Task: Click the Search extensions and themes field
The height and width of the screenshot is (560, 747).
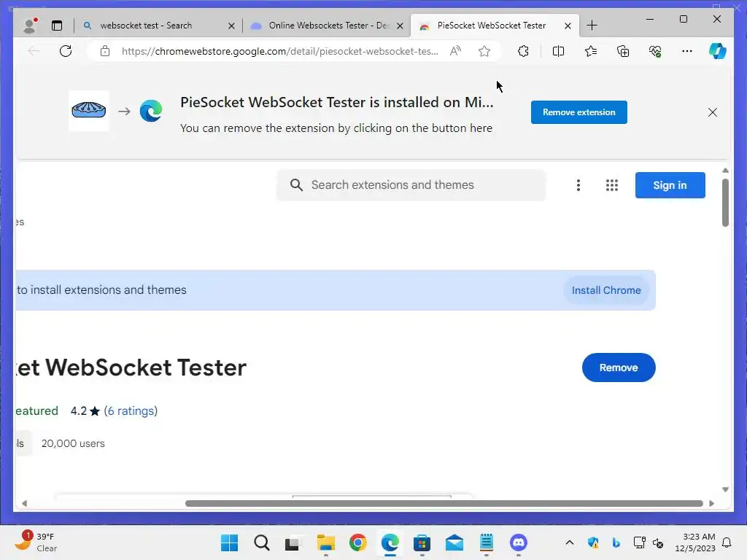Action: 411,184
